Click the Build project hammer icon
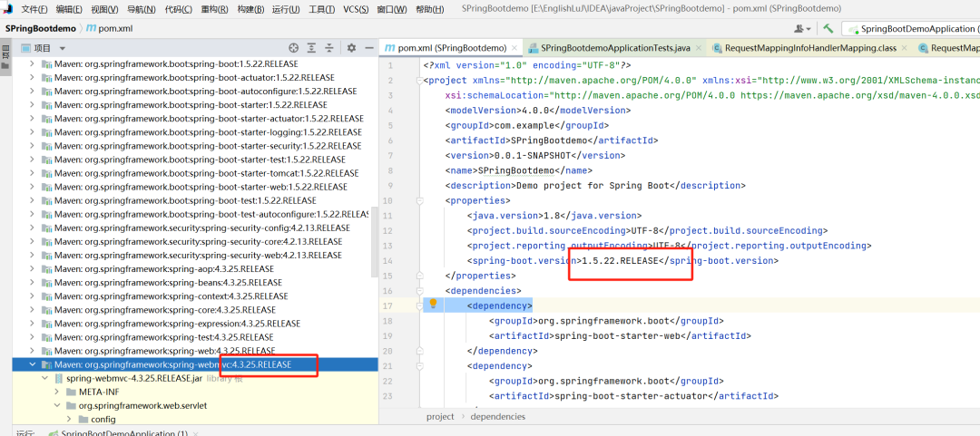This screenshot has height=436, width=980. pos(828,29)
